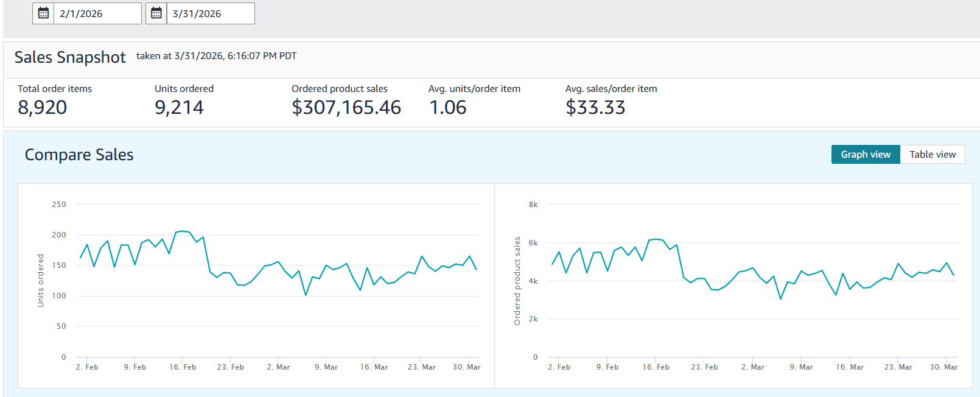980x397 pixels.
Task: Open the start date calendar icon
Action: (43, 13)
